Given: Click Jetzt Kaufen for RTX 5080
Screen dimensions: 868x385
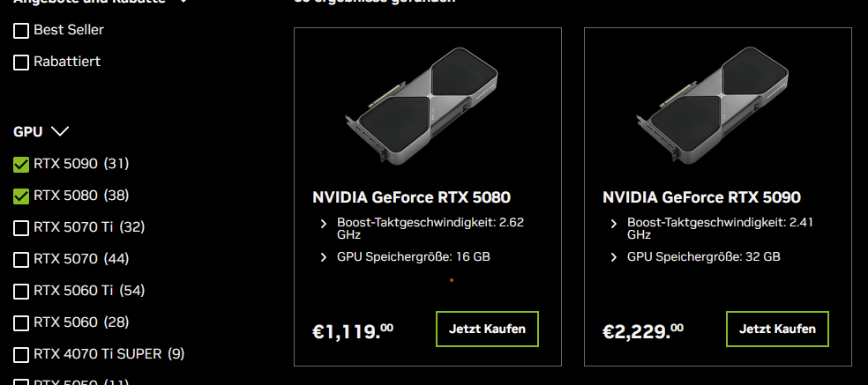Looking at the screenshot, I should [x=487, y=329].
